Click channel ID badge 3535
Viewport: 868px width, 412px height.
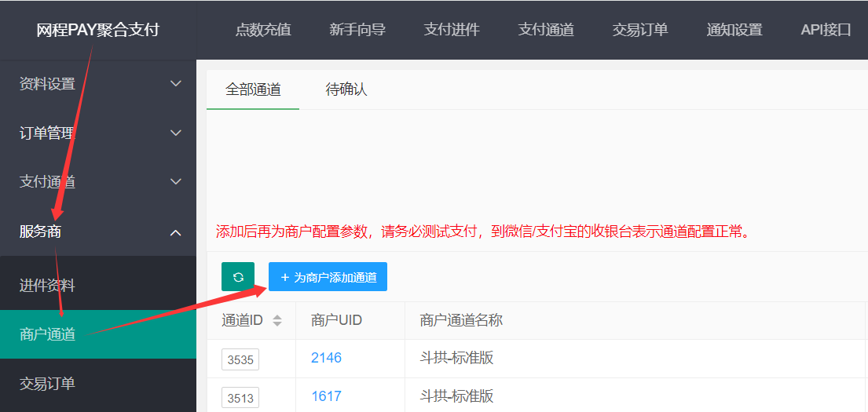pyautogui.click(x=240, y=359)
